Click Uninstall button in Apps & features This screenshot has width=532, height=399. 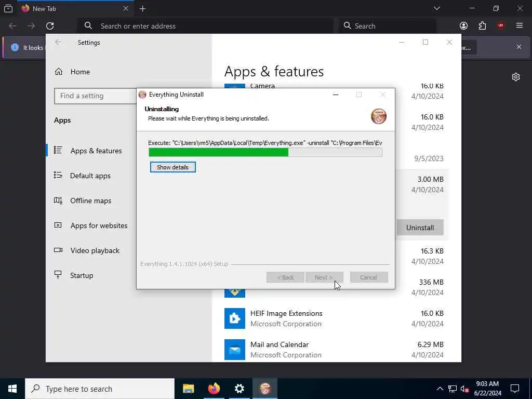(x=420, y=228)
